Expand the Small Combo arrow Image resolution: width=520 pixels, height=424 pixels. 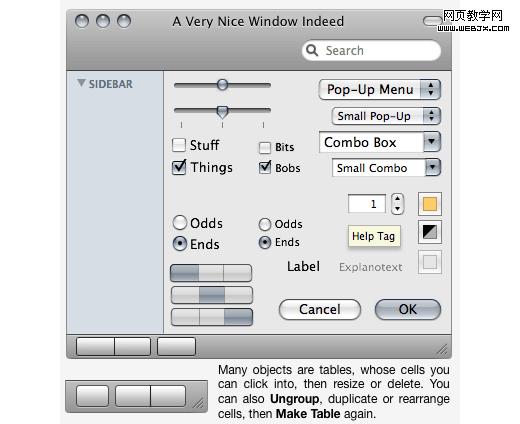pos(433,167)
